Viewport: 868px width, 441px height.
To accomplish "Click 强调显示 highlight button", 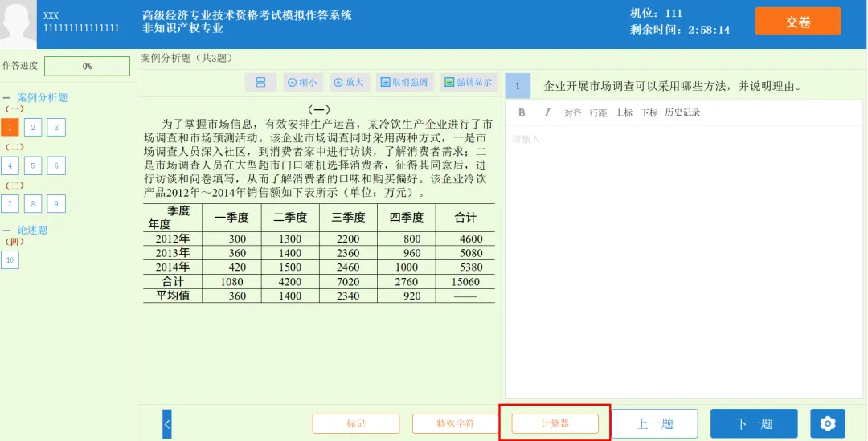I will click(469, 83).
